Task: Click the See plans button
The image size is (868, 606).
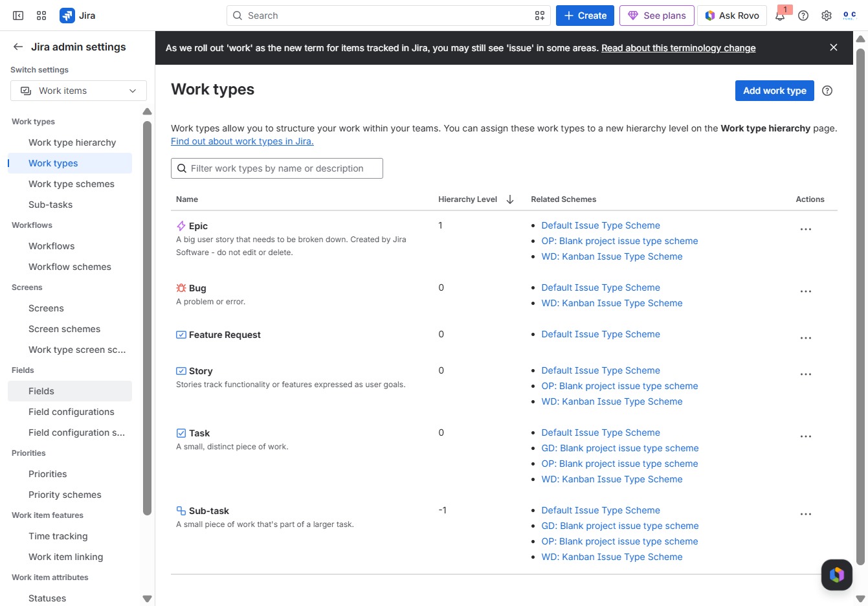Action: click(657, 16)
